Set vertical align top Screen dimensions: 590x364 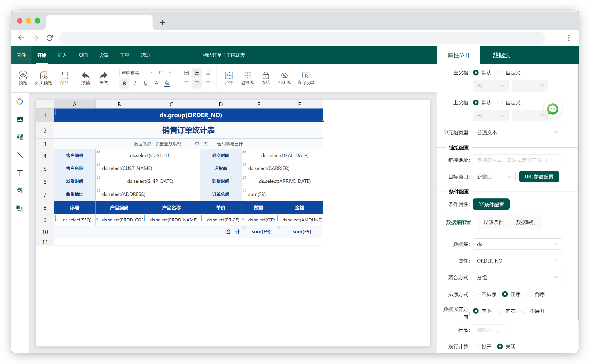[x=186, y=73]
